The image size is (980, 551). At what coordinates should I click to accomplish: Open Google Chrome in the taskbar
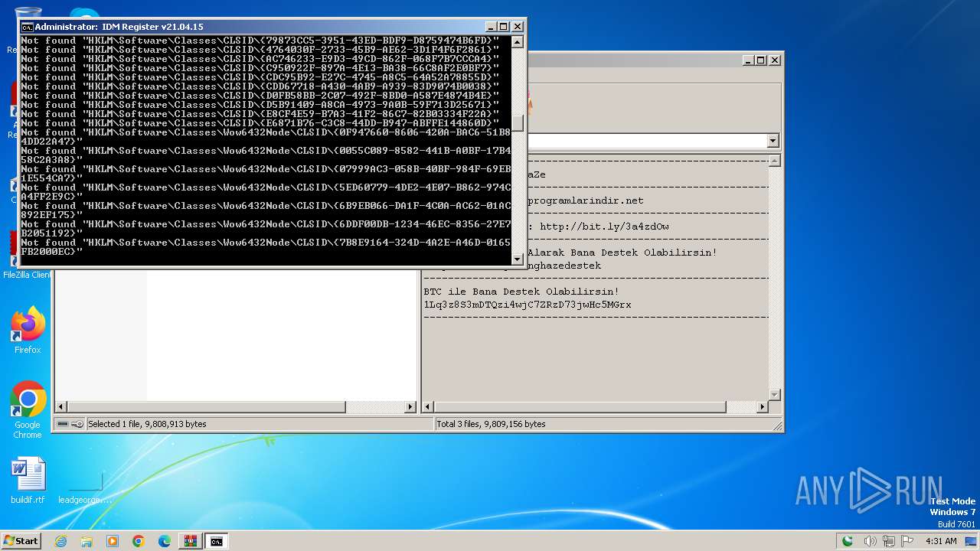click(x=139, y=541)
